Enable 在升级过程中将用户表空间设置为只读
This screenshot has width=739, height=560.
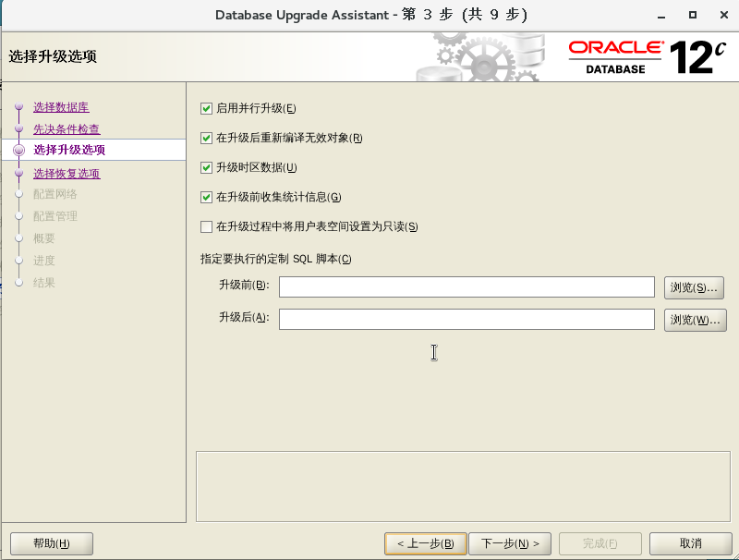point(205,225)
